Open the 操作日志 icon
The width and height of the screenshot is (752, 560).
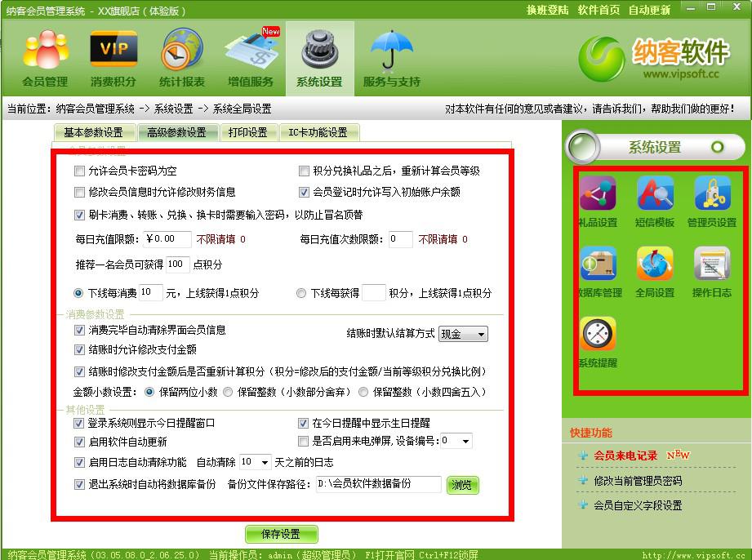(x=711, y=272)
